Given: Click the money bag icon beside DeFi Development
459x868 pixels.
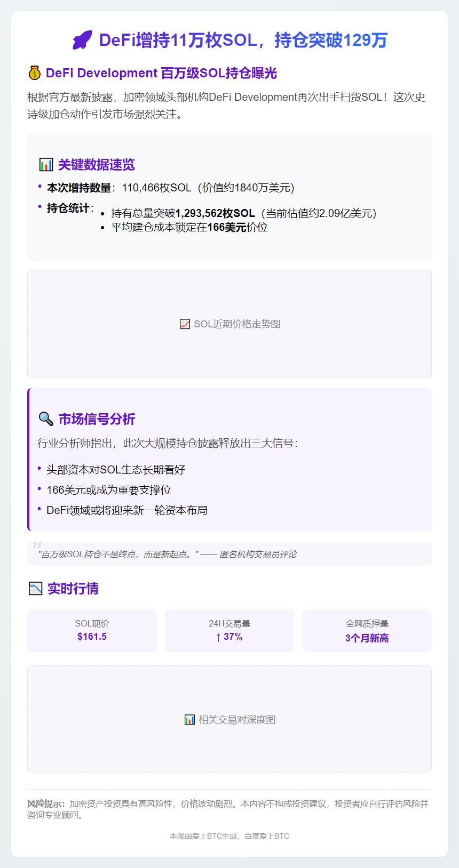Looking at the screenshot, I should [35, 73].
